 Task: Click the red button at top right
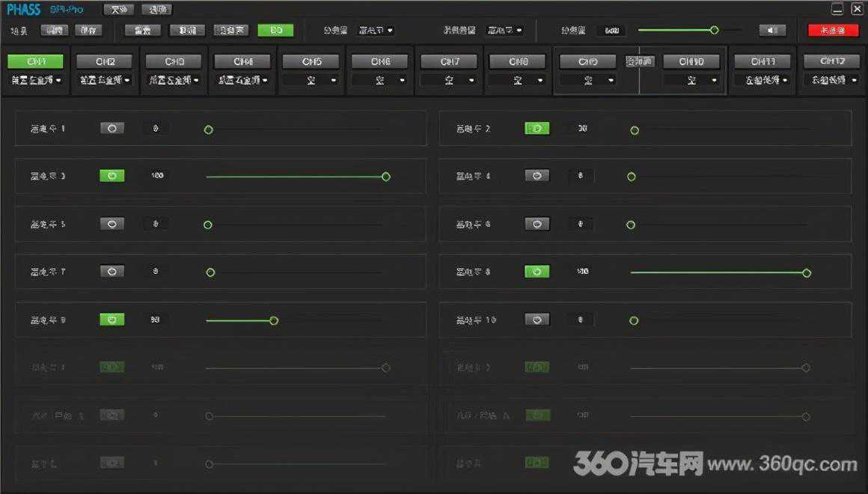(x=833, y=31)
